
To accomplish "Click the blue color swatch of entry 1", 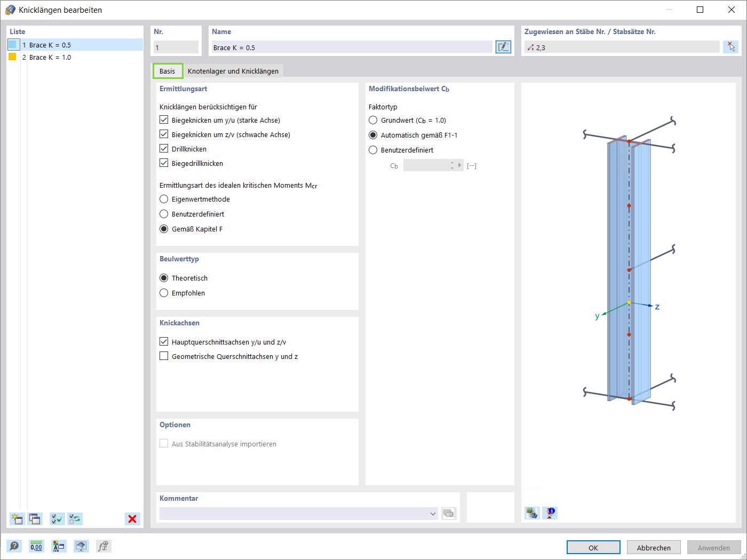I will coord(13,45).
